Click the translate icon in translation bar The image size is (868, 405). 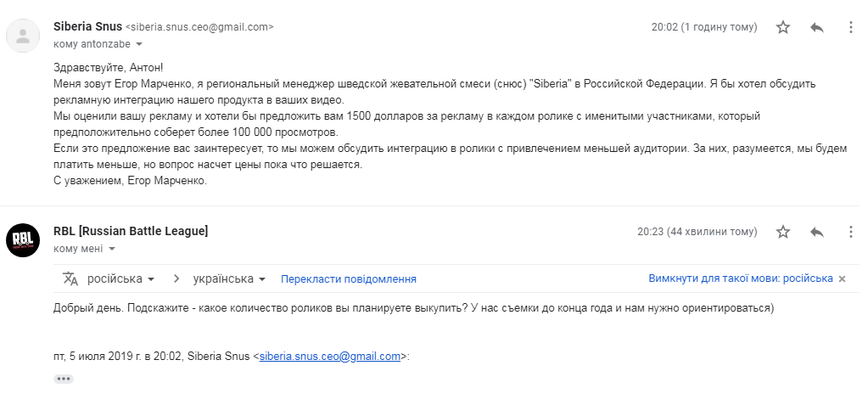coord(70,278)
